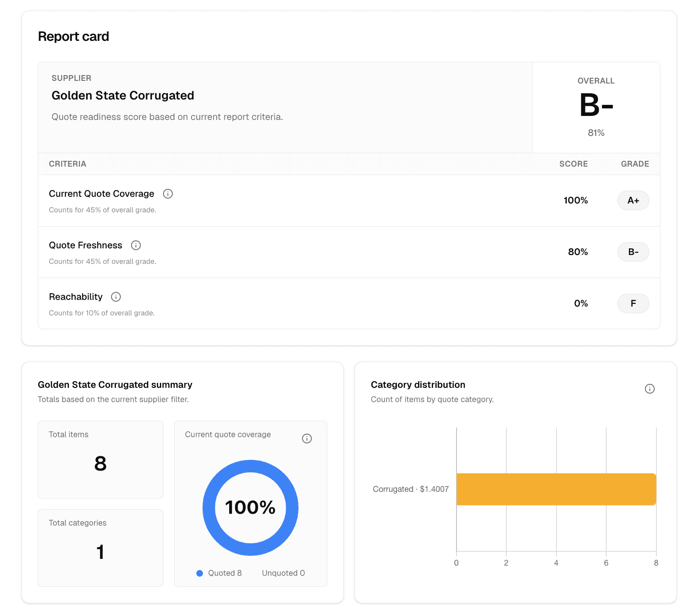Click the Report card heading
Viewport: 700px width, 614px height.
pos(74,36)
